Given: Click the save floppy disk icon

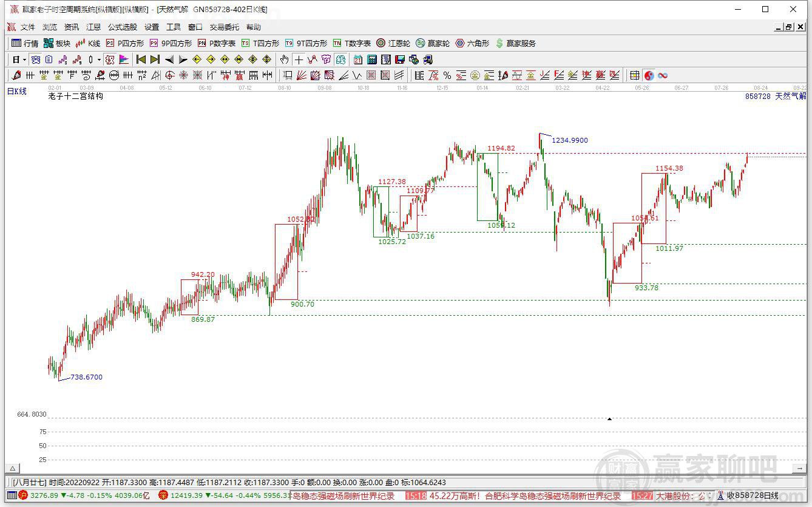Looking at the screenshot, I should pos(400,60).
